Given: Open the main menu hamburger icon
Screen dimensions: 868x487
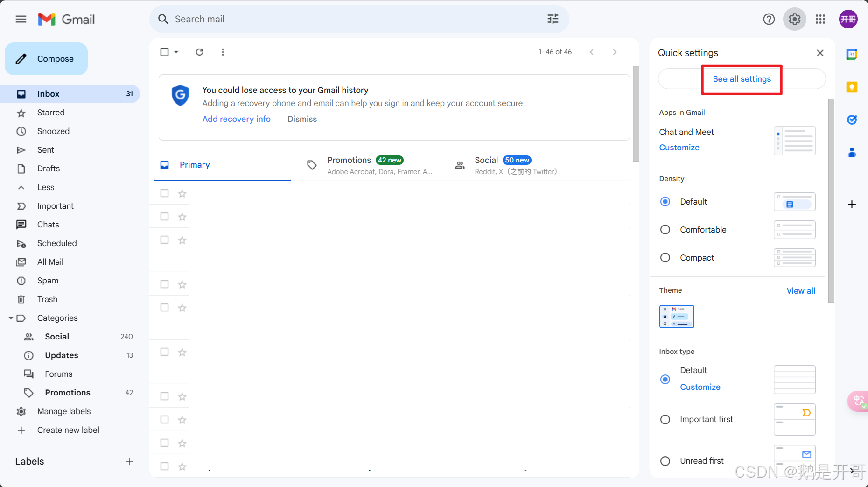Looking at the screenshot, I should (21, 19).
